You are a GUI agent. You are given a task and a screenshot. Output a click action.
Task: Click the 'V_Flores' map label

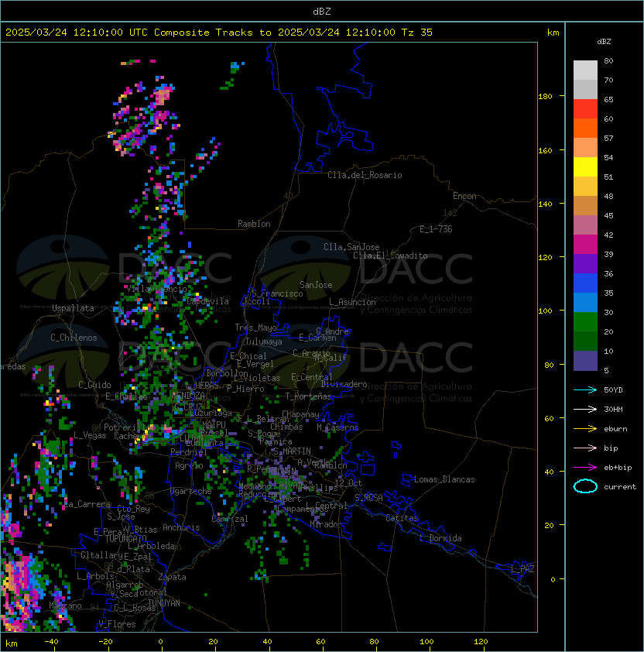[x=117, y=624]
